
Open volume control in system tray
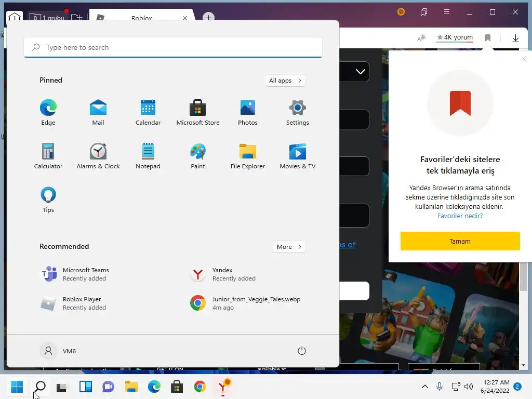(469, 387)
